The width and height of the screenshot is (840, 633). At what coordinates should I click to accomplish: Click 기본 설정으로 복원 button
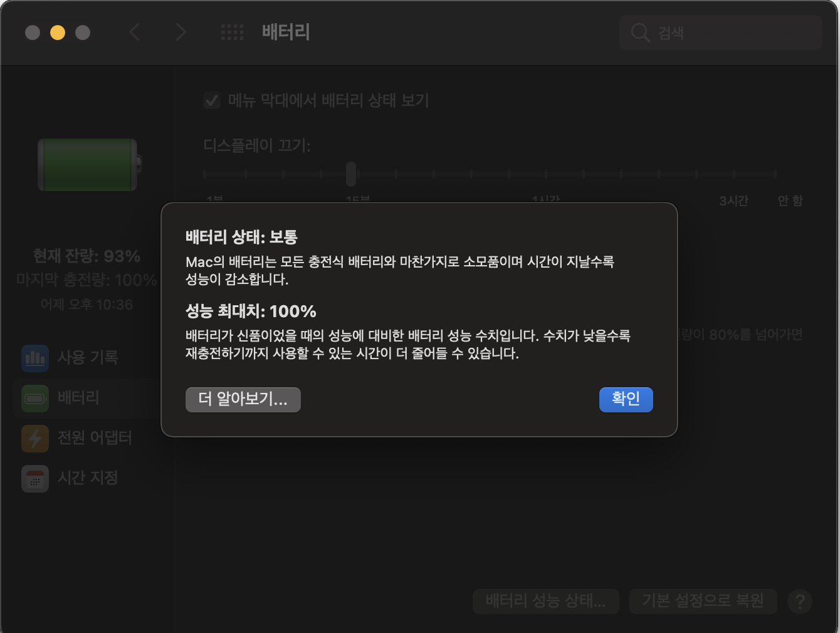pyautogui.click(x=703, y=602)
